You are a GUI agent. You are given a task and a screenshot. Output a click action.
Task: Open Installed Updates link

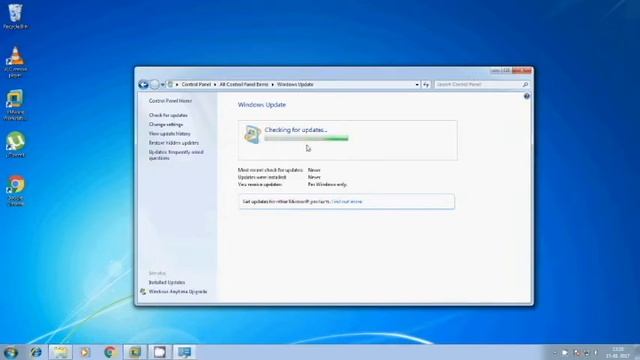(167, 282)
